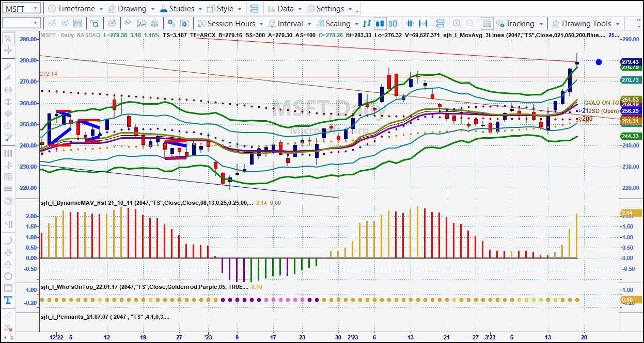Open the Drawing Tools dropdown
This screenshot has height=343, width=644.
[586, 23]
